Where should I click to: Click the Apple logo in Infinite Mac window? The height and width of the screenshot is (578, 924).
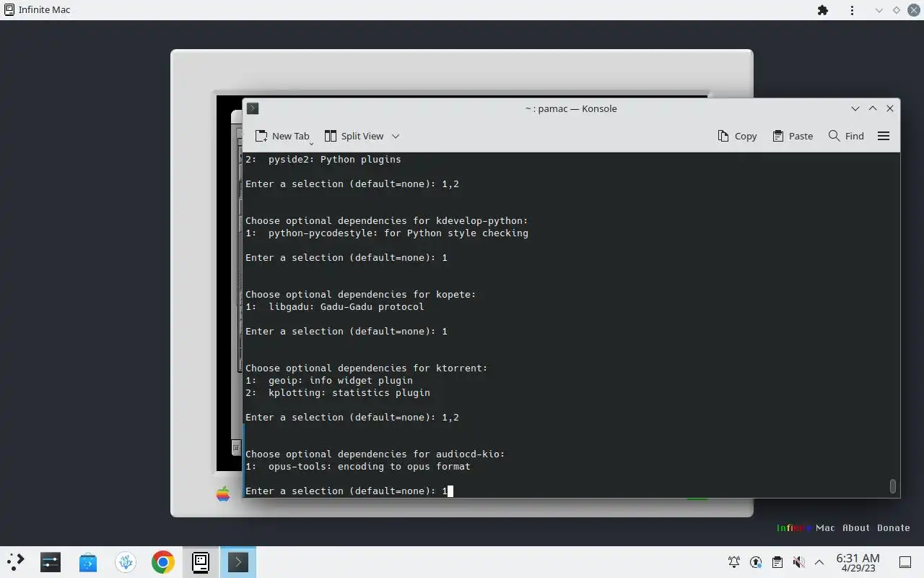(223, 494)
